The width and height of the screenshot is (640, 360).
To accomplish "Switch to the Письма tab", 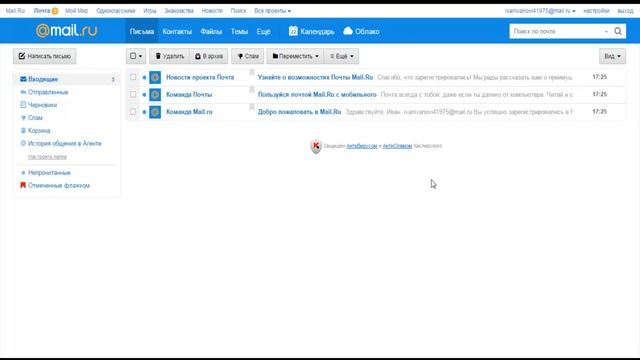I will [x=142, y=31].
